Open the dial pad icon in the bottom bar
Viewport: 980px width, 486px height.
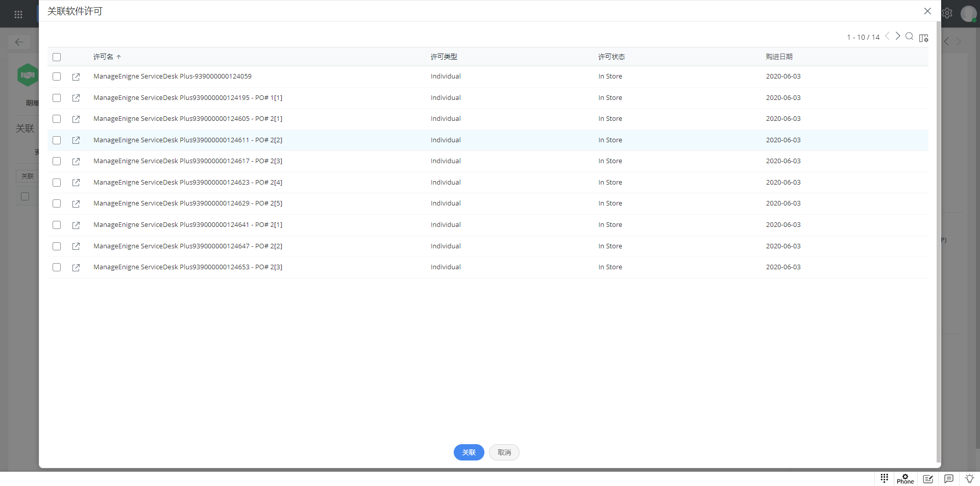click(885, 478)
